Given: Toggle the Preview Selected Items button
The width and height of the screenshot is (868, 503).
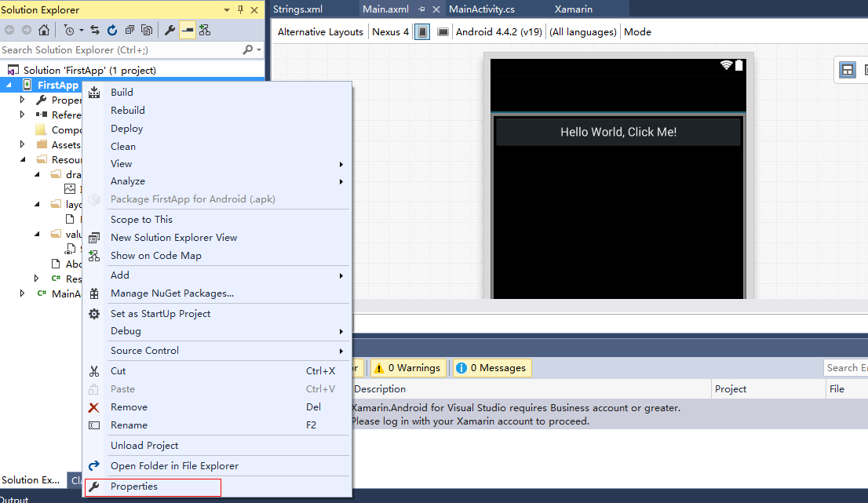Looking at the screenshot, I should pos(188,30).
